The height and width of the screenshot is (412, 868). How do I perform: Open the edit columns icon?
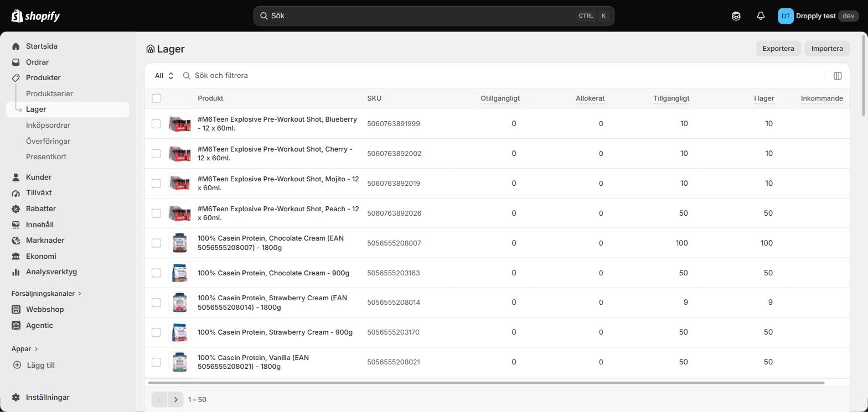pos(838,76)
